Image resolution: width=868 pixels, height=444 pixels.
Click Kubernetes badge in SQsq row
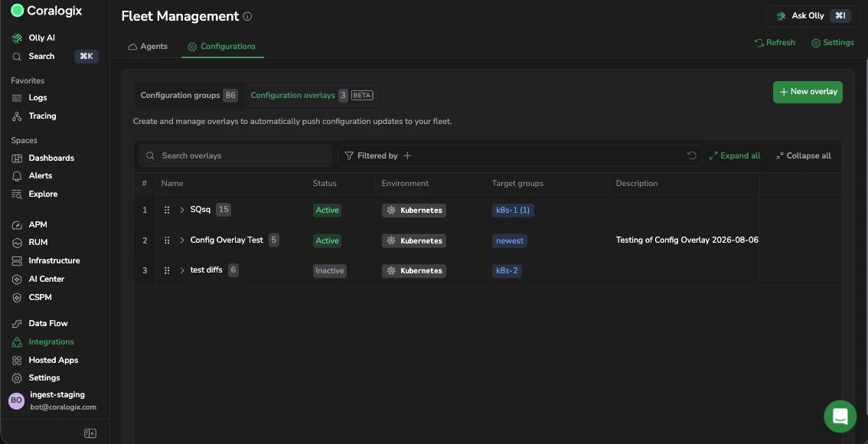[x=414, y=211]
